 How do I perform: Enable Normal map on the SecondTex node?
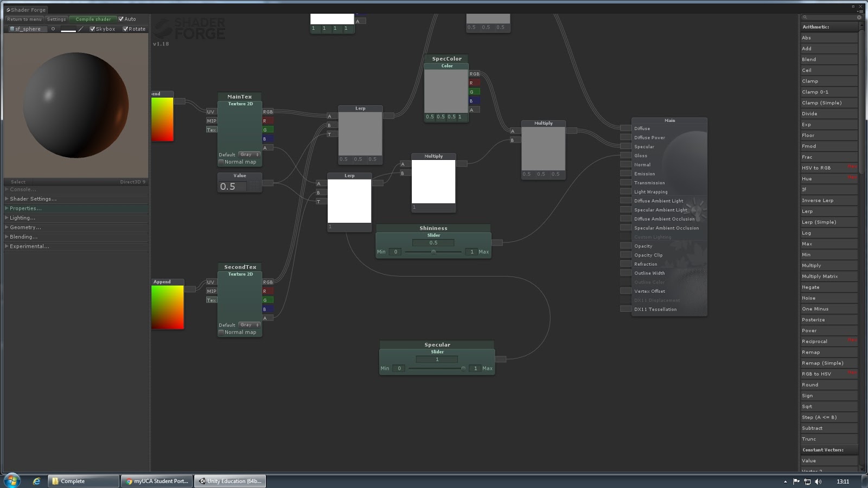click(x=221, y=332)
